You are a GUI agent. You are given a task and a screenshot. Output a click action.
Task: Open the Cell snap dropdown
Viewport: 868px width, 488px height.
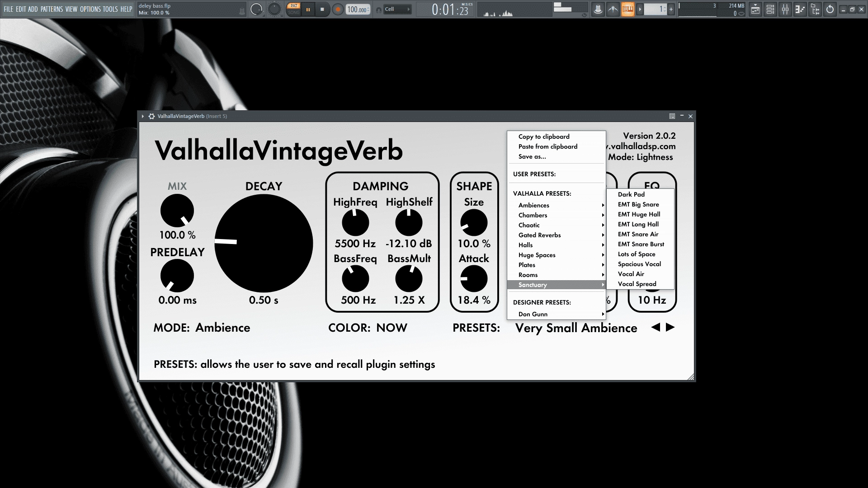click(x=397, y=9)
